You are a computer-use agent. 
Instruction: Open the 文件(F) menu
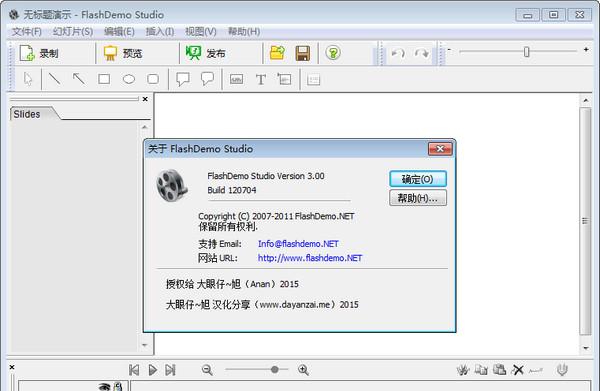[26, 31]
